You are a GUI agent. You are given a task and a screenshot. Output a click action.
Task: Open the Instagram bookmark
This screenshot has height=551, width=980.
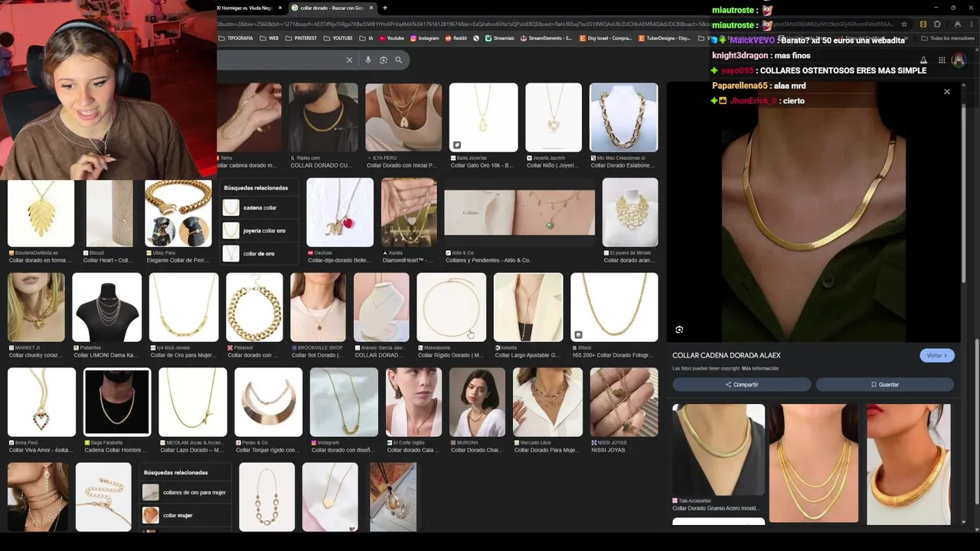tap(425, 38)
